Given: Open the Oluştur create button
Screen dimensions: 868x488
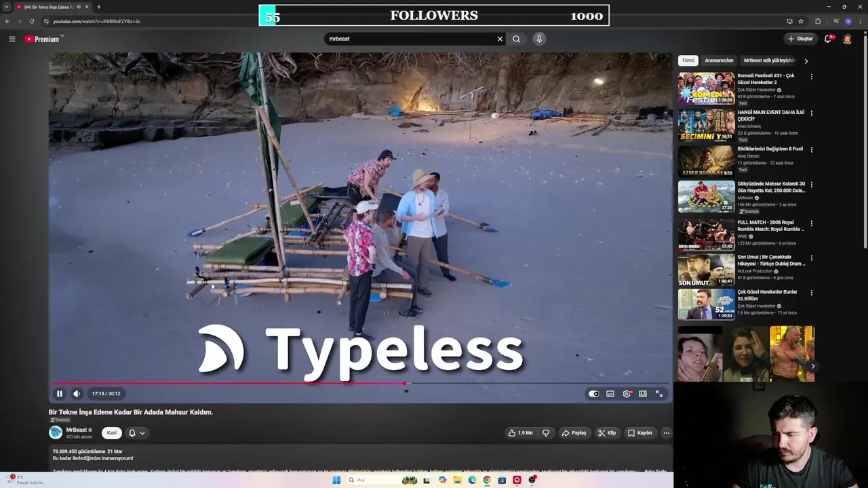Looking at the screenshot, I should pyautogui.click(x=800, y=39).
